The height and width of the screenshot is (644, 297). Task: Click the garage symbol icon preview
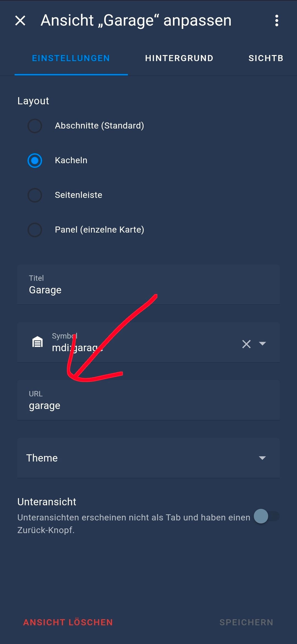click(x=38, y=342)
